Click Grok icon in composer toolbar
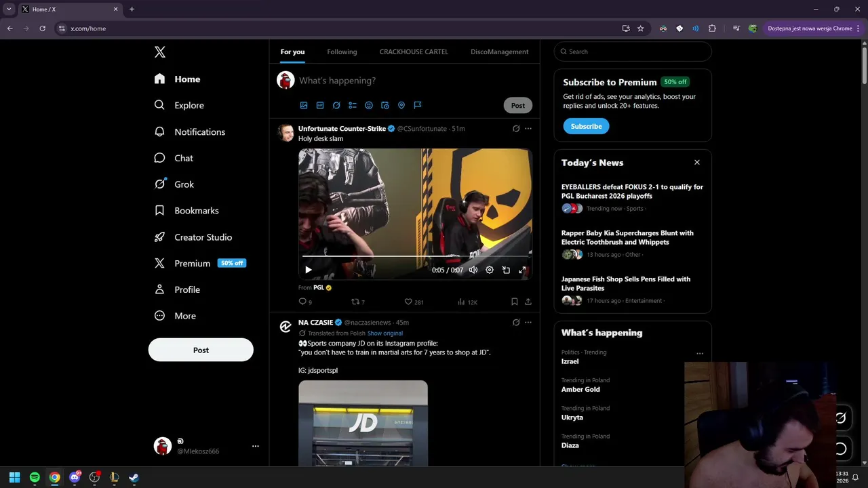The image size is (868, 488). pyautogui.click(x=336, y=105)
